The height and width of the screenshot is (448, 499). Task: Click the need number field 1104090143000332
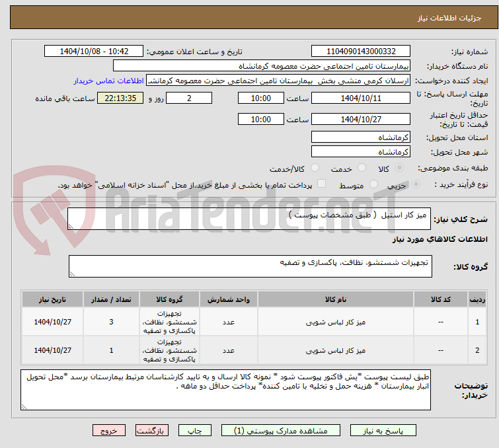pos(361,52)
